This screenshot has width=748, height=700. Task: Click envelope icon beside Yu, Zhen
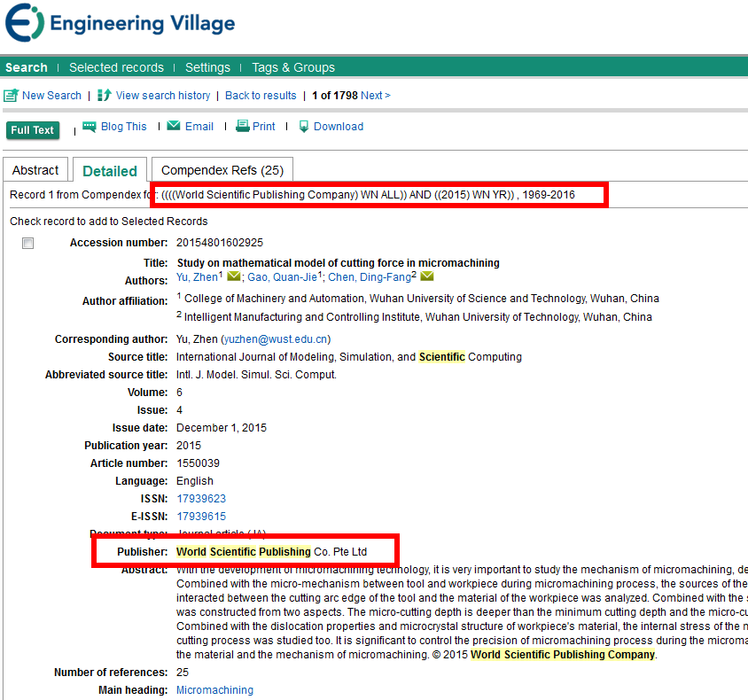[x=234, y=277]
